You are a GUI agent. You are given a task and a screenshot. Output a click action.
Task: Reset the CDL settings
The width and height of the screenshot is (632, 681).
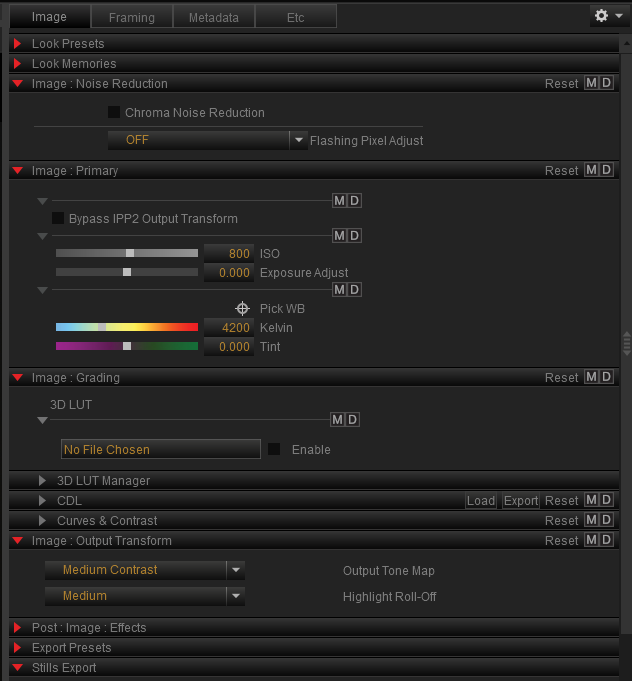[x=562, y=500]
